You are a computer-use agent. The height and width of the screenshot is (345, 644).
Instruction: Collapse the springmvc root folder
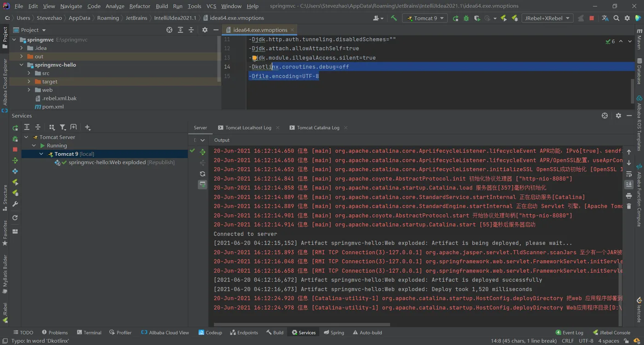click(x=15, y=40)
